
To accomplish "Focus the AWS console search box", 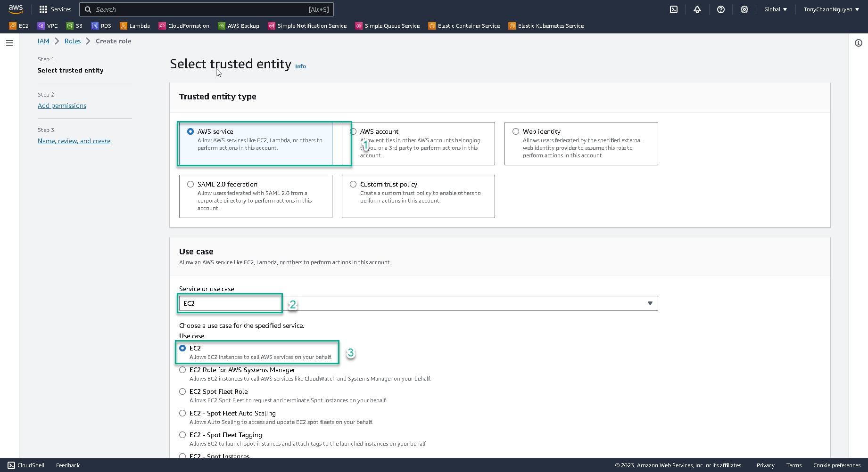I will coord(207,9).
